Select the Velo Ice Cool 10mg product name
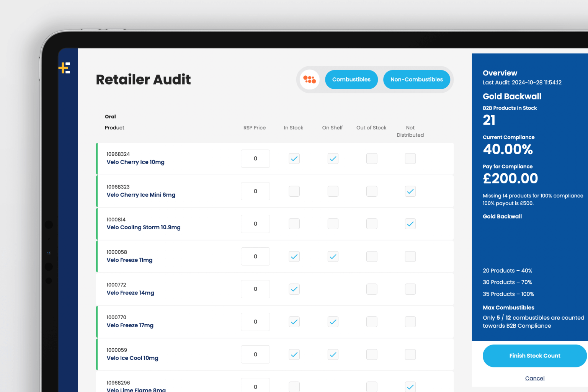 click(x=132, y=358)
